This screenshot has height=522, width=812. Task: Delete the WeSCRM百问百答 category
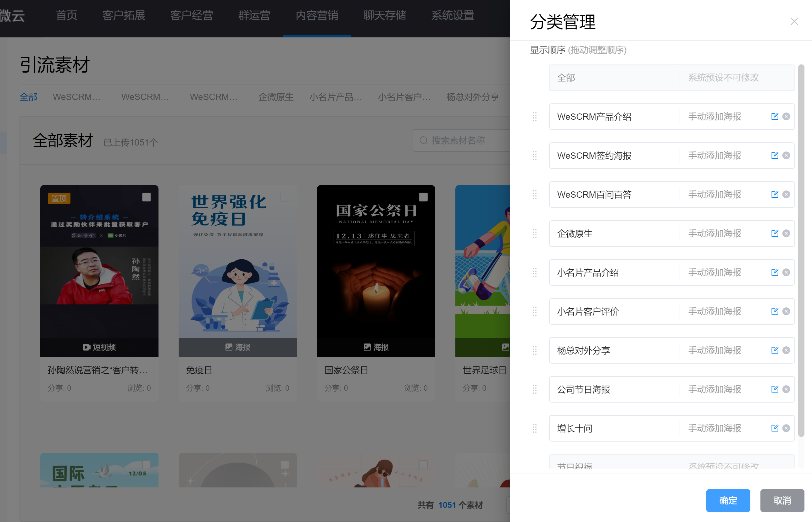(x=786, y=194)
